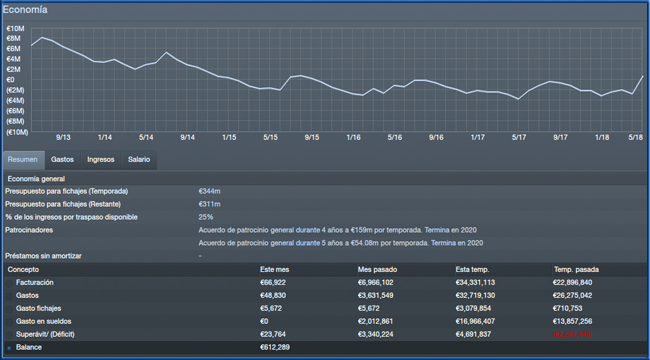Select the Superávit/ (Déficit) row label
The height and width of the screenshot is (360, 650).
click(x=45, y=334)
